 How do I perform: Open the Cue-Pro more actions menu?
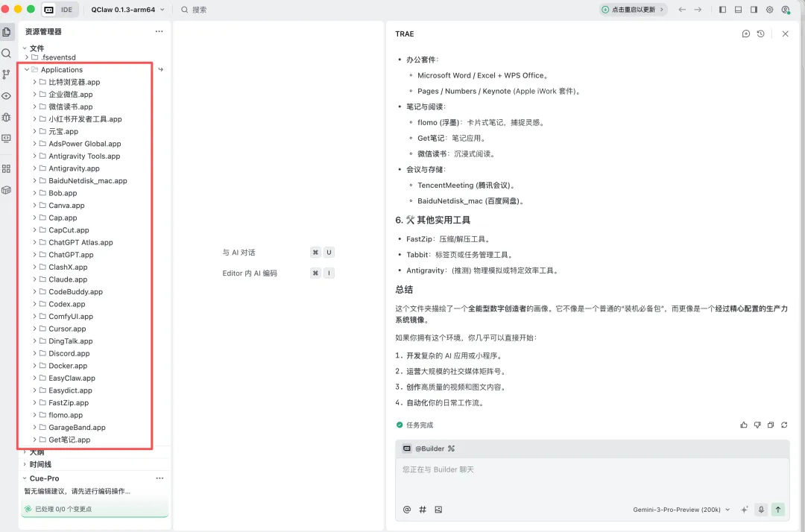160,478
